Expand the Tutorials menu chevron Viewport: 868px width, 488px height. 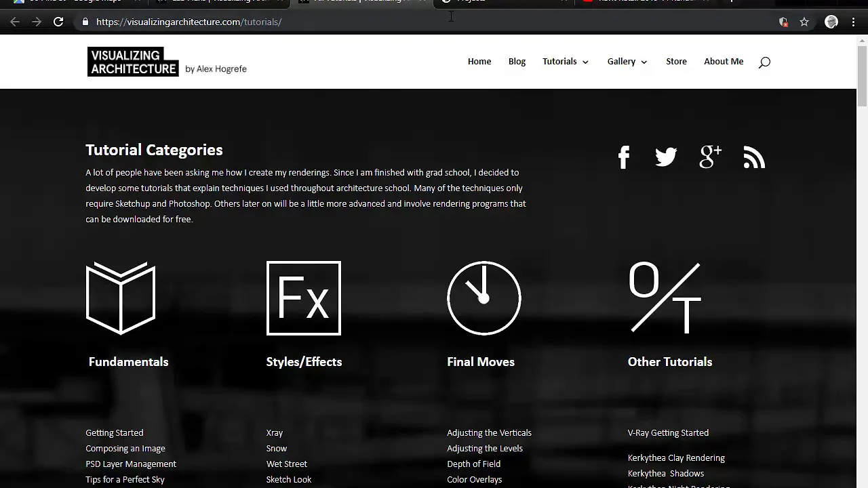tap(585, 62)
